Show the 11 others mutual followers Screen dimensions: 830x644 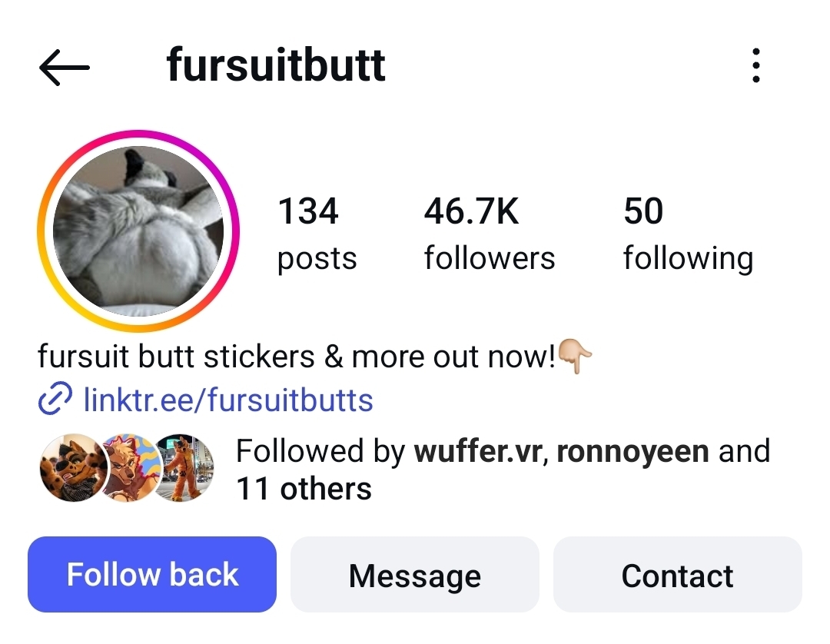[304, 489]
